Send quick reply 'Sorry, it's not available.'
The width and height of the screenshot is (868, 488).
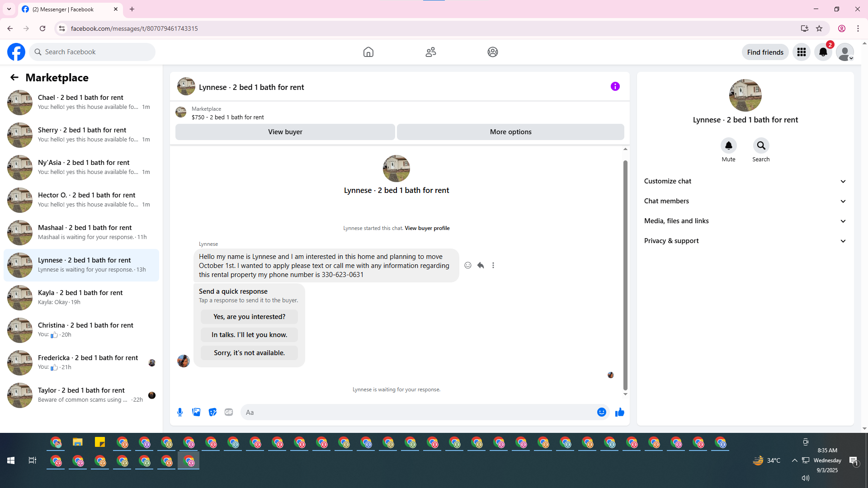click(249, 353)
